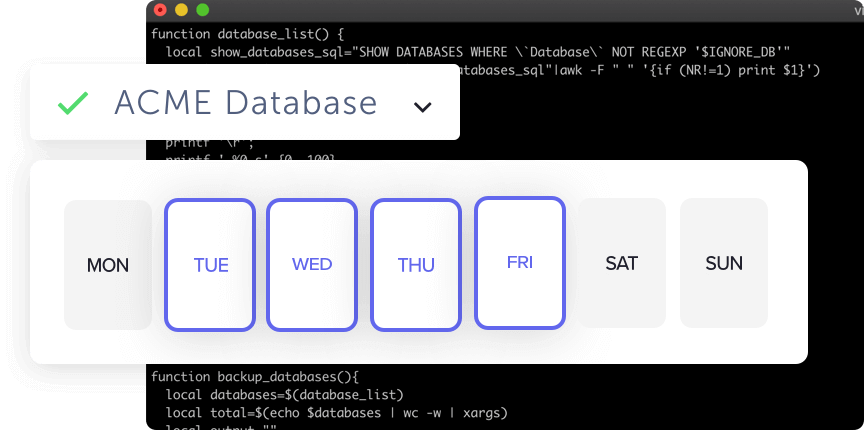
Task: Turn off the FRI day tile
Action: click(520, 263)
